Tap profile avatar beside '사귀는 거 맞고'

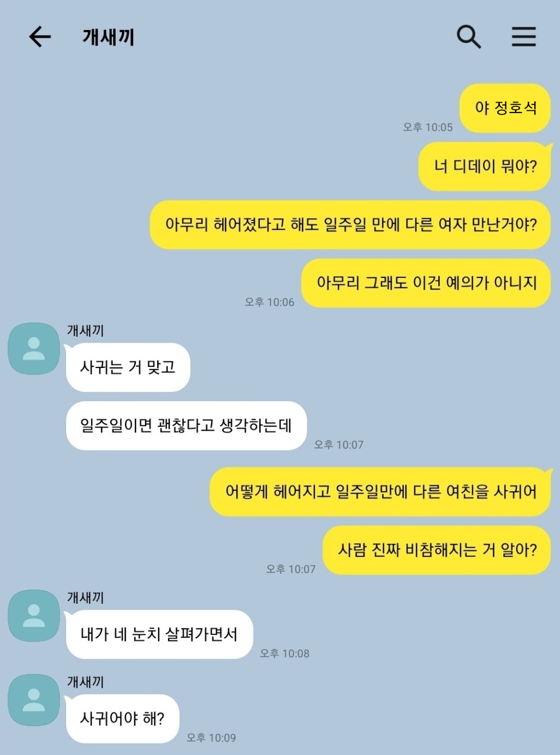(34, 348)
